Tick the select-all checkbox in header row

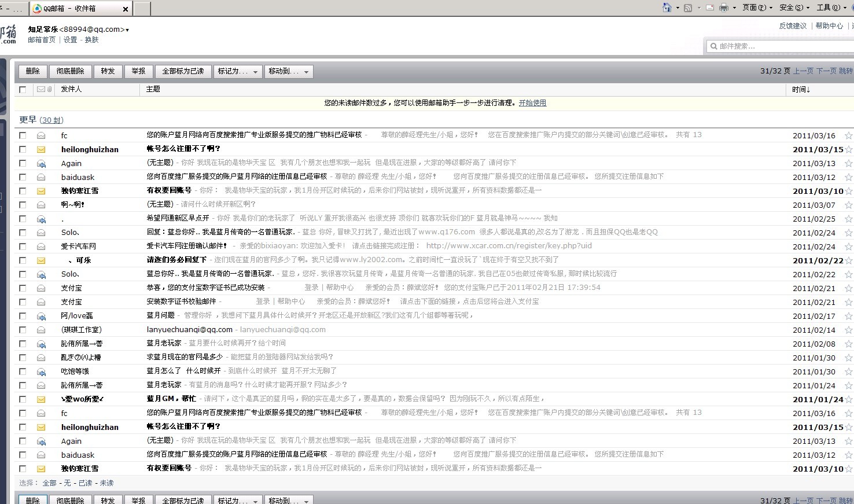coord(23,90)
